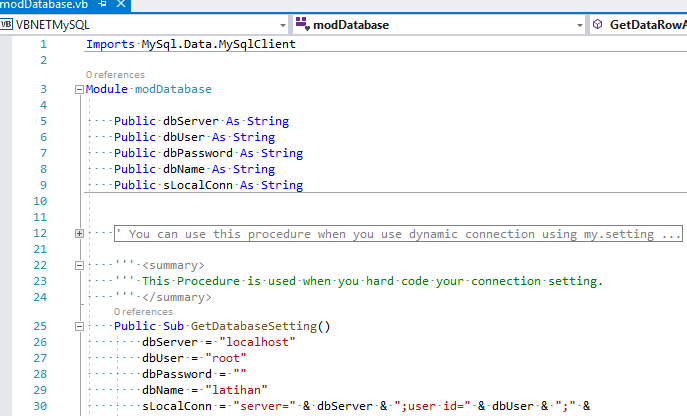The height and width of the screenshot is (416, 687).
Task: Open the modDatabase type dropdown
Action: pyautogui.click(x=580, y=25)
